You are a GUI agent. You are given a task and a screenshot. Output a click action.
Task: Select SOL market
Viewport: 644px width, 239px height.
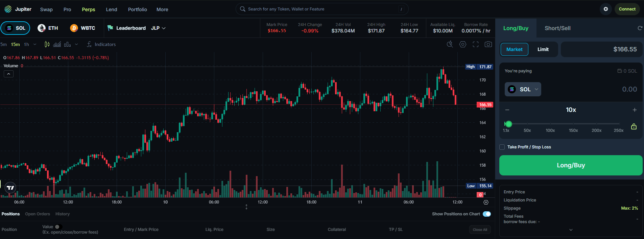[15, 28]
